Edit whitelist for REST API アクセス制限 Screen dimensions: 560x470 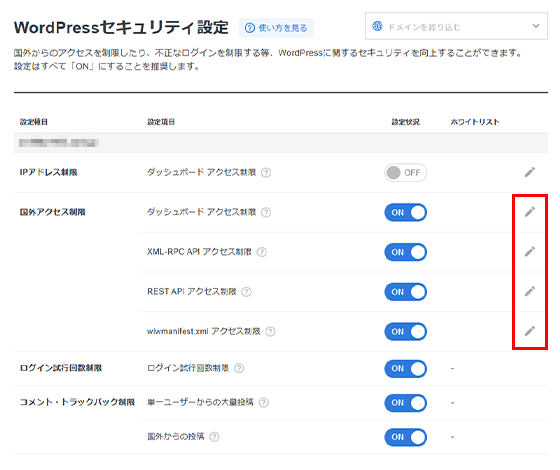point(530,291)
